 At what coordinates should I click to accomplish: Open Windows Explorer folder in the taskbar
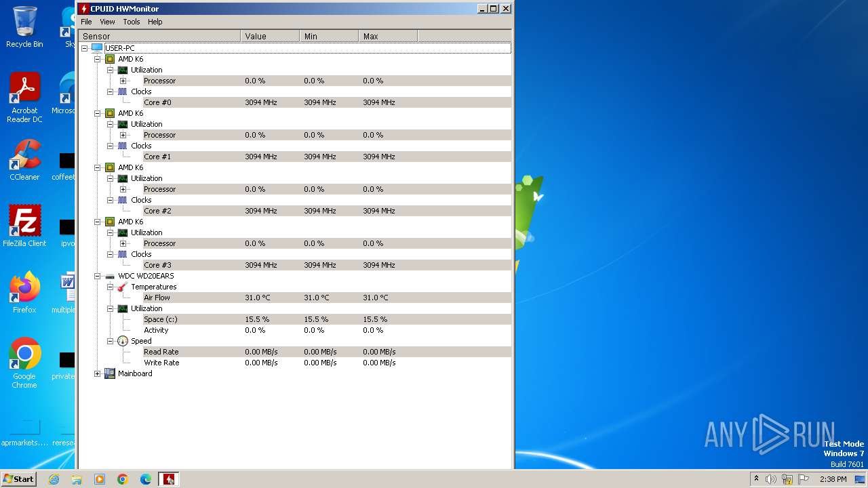77,479
